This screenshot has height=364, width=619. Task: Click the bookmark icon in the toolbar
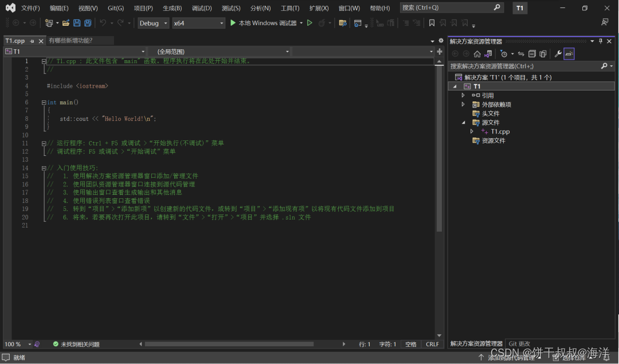coord(432,23)
